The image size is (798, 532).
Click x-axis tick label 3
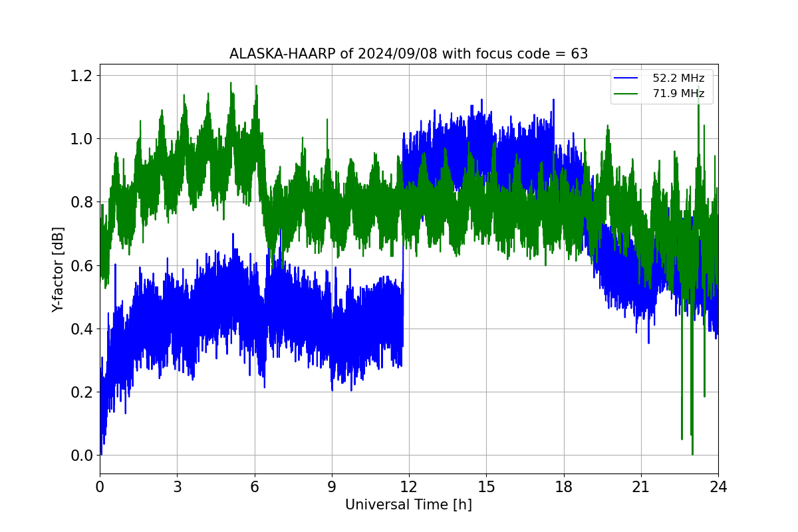pos(177,487)
